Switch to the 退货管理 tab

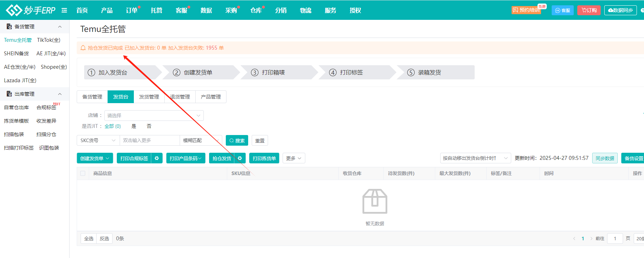180,97
